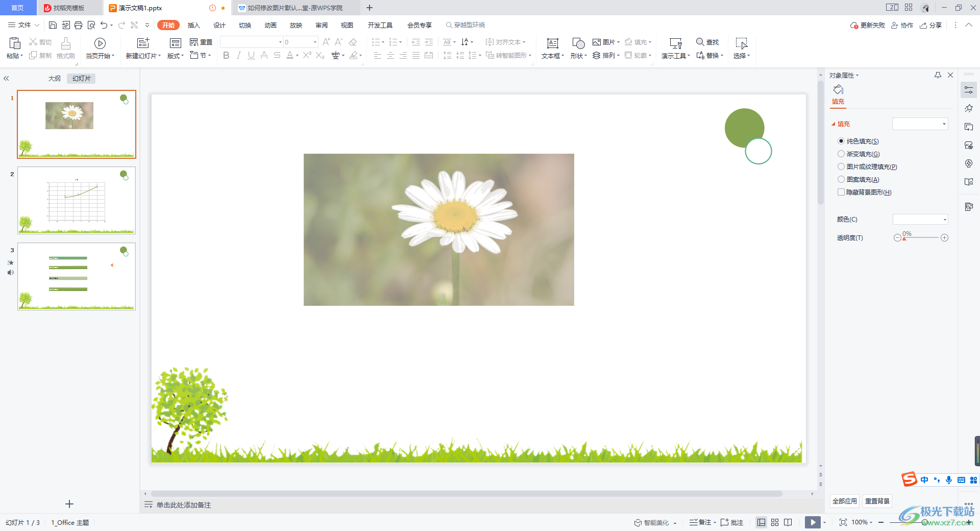Toggle Italic formatting

coord(238,55)
